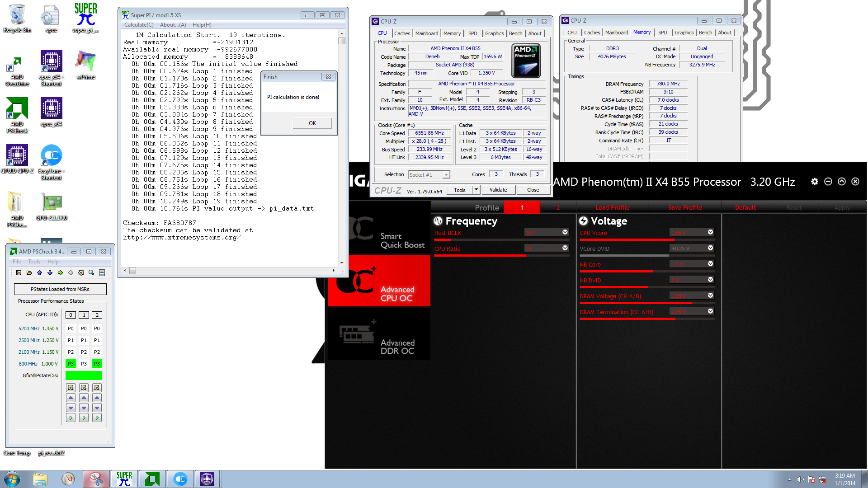Click the Super PI taskbar icon
This screenshot has height=488, width=868.
point(124,479)
